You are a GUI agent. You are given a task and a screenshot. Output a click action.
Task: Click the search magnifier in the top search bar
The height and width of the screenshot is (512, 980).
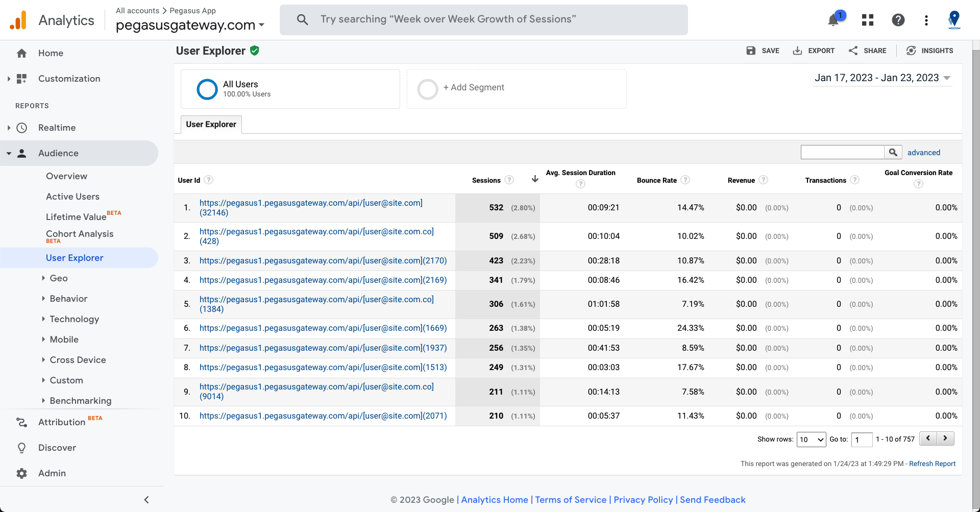303,19
